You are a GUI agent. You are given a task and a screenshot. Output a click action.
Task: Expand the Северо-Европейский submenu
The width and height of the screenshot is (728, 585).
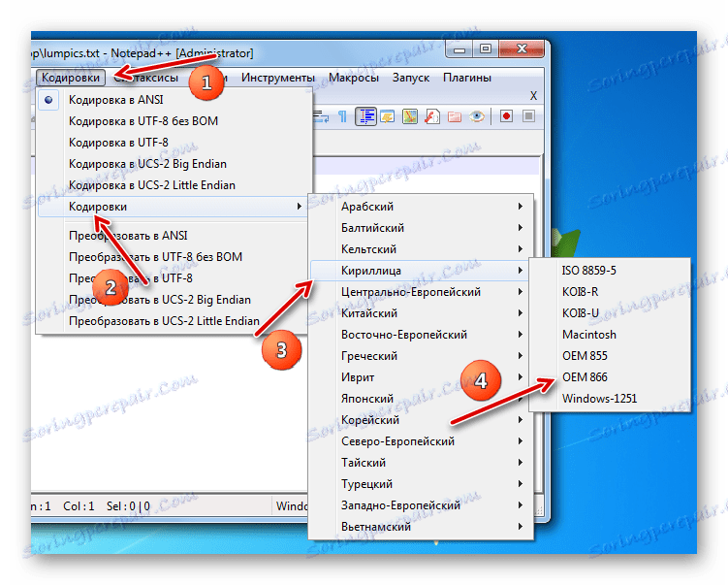pyautogui.click(x=421, y=441)
